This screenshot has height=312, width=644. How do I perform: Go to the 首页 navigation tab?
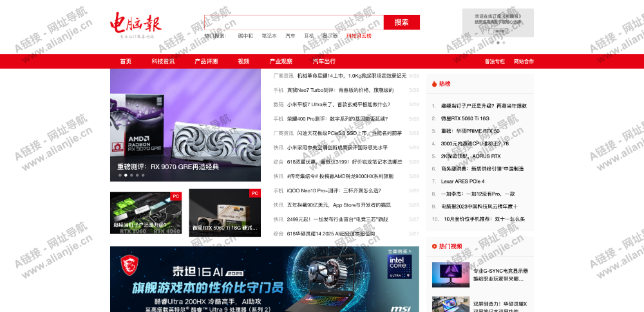pyautogui.click(x=126, y=62)
